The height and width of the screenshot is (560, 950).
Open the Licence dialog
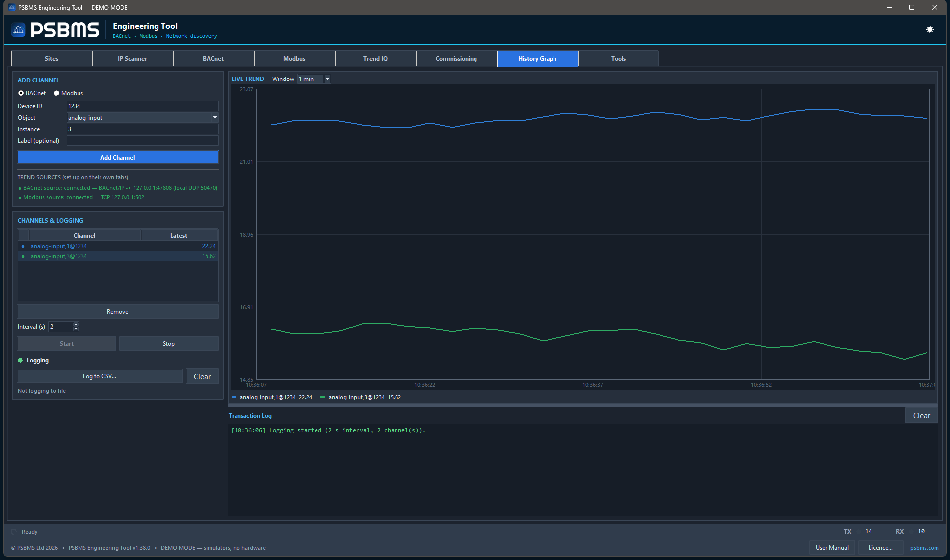(881, 548)
